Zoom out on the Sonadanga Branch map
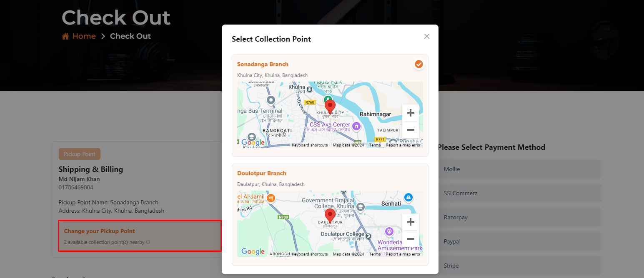 point(410,130)
